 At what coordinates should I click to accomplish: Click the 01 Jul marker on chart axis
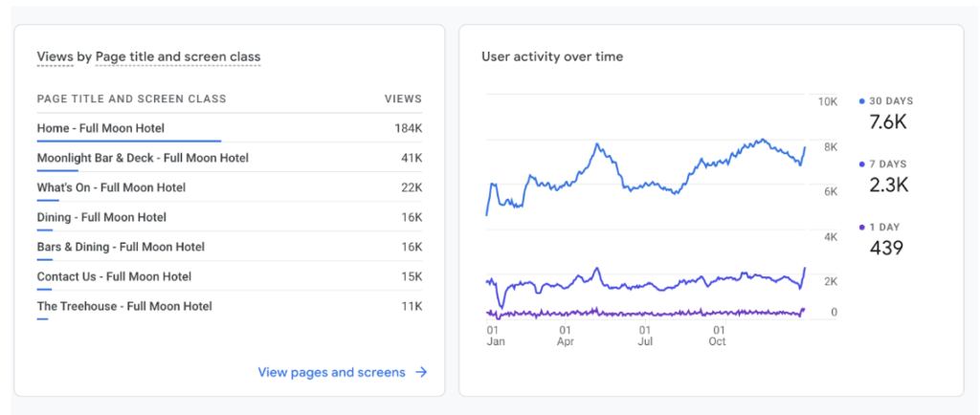coord(645,335)
